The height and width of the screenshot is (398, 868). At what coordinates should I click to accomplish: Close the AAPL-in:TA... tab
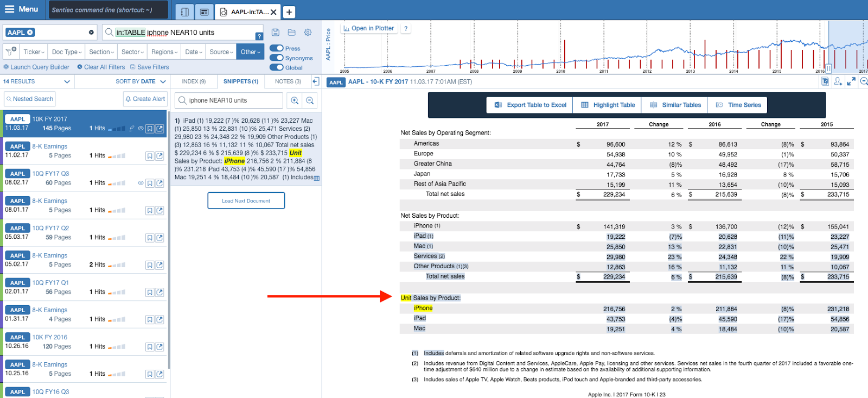(x=273, y=12)
